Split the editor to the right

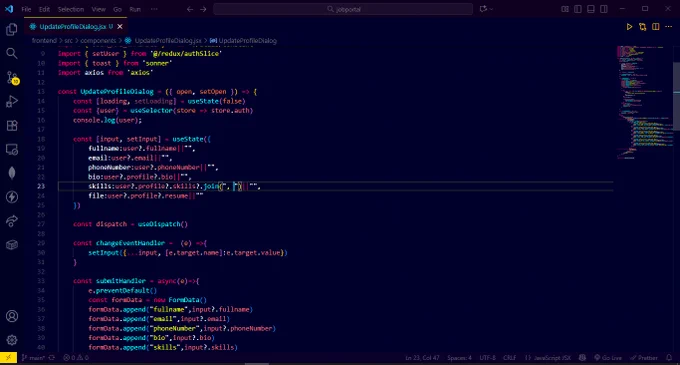click(x=656, y=27)
